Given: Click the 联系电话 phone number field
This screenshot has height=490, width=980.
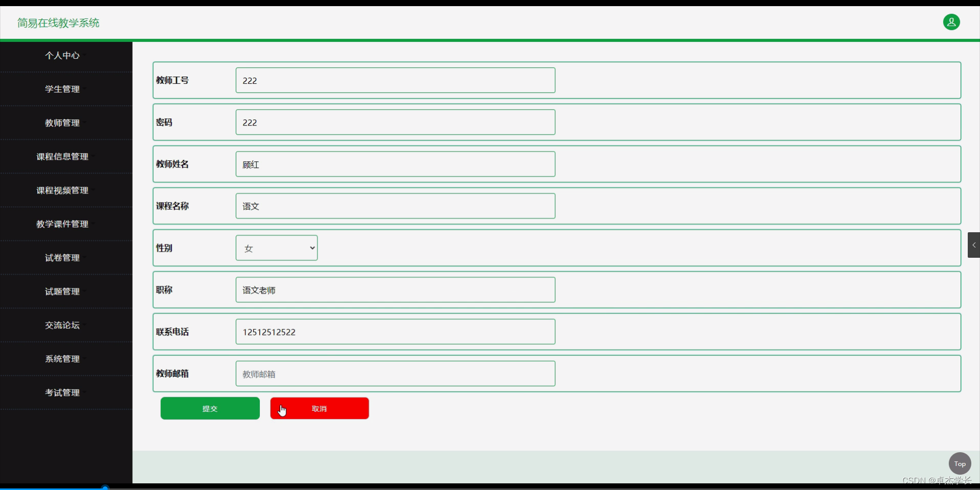Looking at the screenshot, I should tap(396, 332).
